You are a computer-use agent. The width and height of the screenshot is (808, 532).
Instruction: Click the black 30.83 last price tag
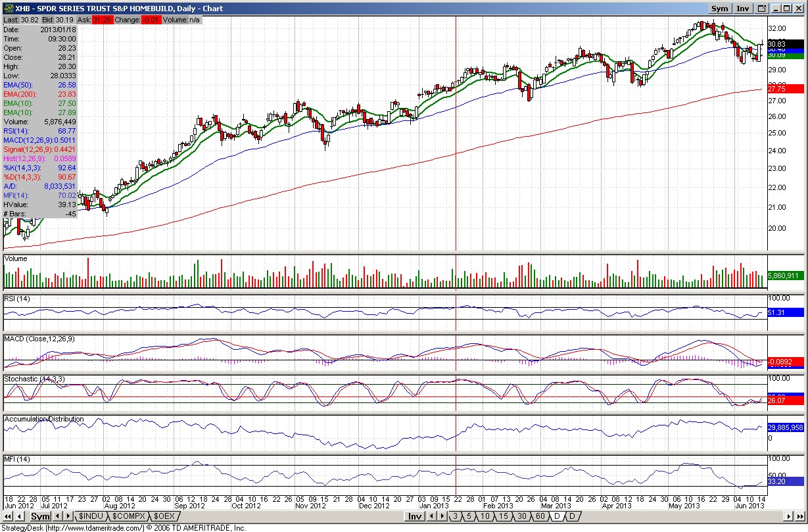coord(785,43)
